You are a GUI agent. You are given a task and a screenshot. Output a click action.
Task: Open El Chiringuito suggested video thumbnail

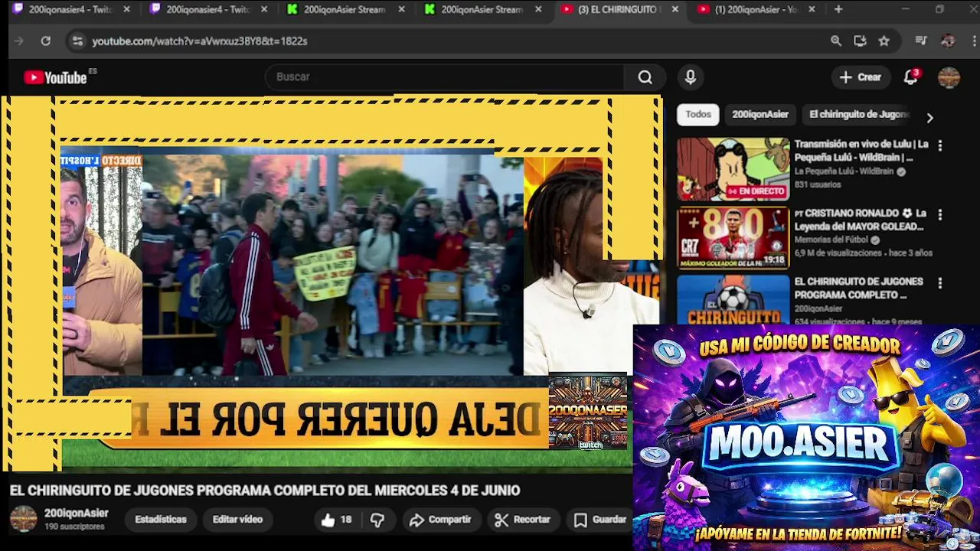(x=733, y=300)
